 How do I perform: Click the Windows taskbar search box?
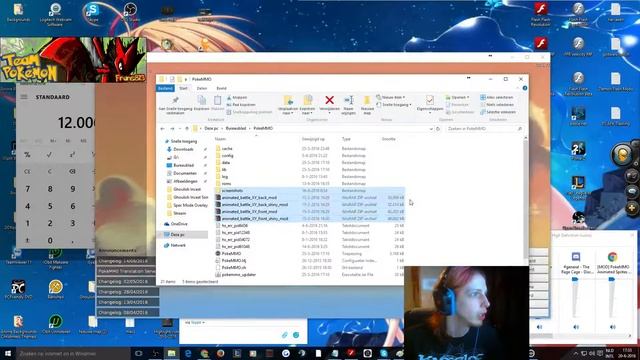73,353
